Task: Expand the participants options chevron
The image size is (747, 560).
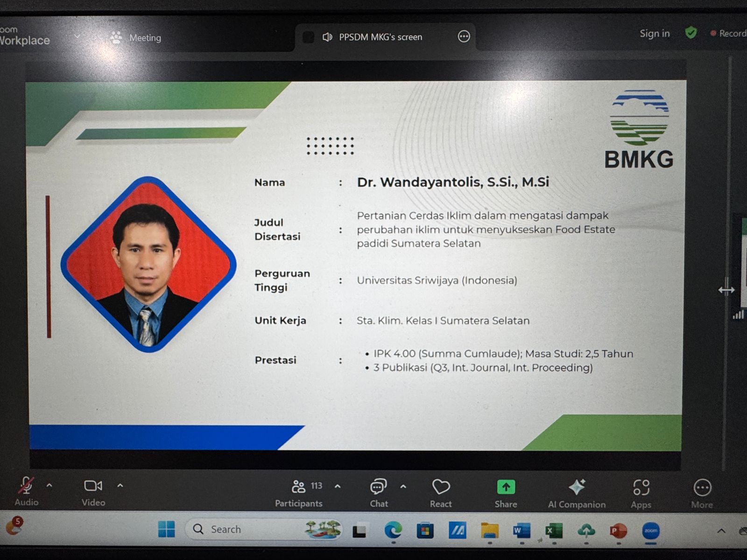Action: (x=338, y=486)
